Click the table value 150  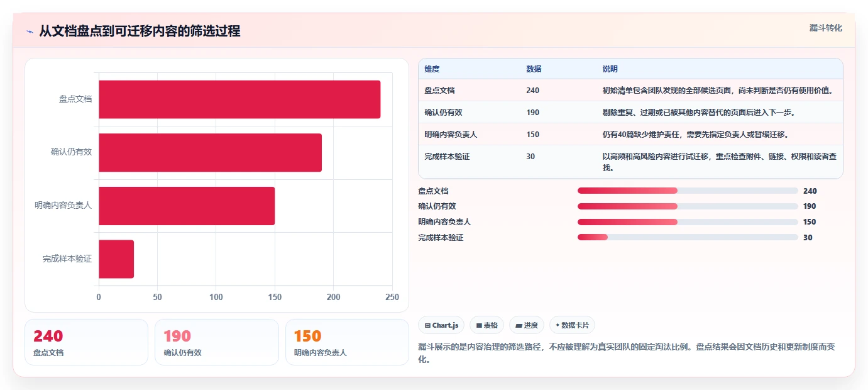[x=532, y=135]
